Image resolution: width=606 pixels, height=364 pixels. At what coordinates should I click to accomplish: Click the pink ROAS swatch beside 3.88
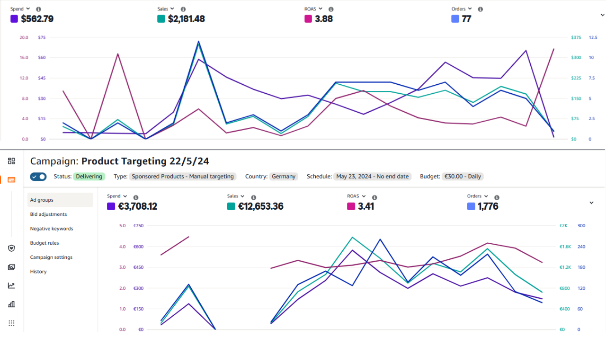point(308,19)
